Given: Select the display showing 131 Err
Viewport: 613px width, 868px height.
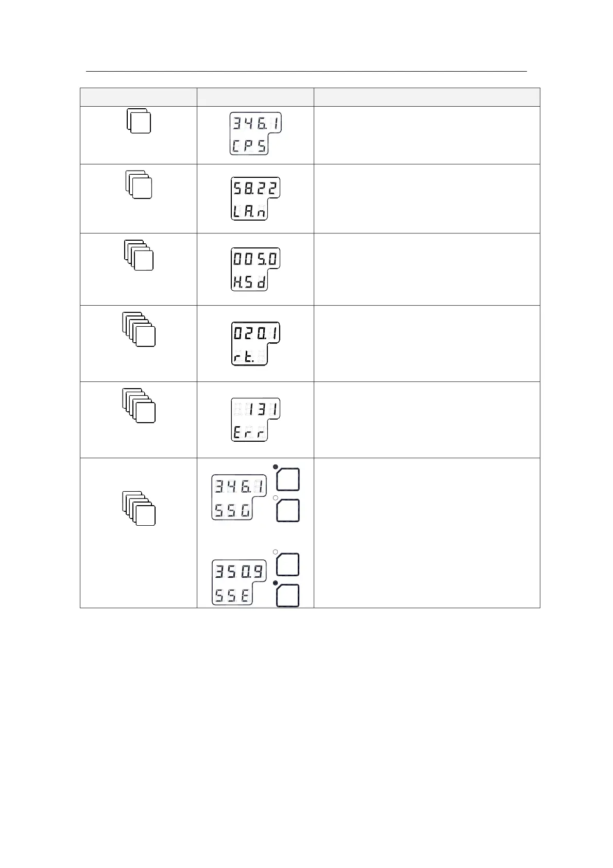Looking at the screenshot, I should point(256,420).
